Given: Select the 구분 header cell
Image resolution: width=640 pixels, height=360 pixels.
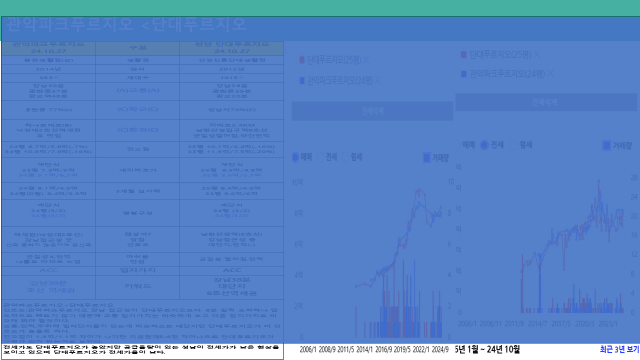Looking at the screenshot, I should pyautogui.click(x=138, y=48).
